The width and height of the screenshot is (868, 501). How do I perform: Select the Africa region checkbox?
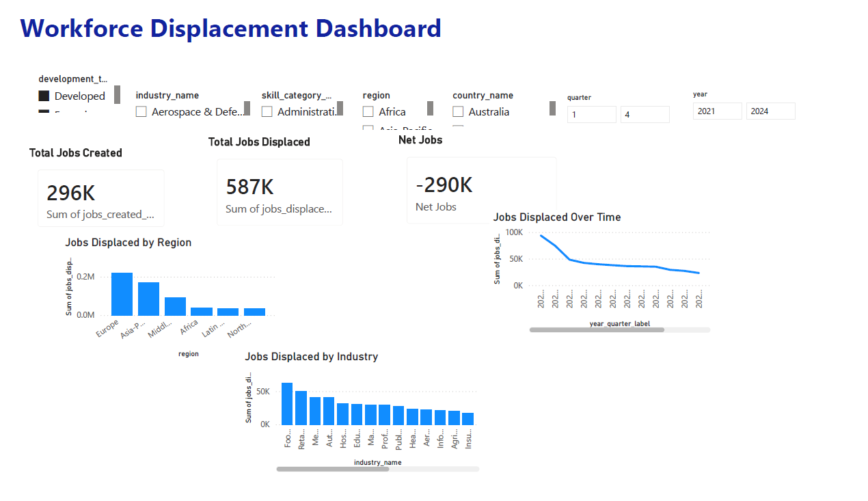[368, 112]
